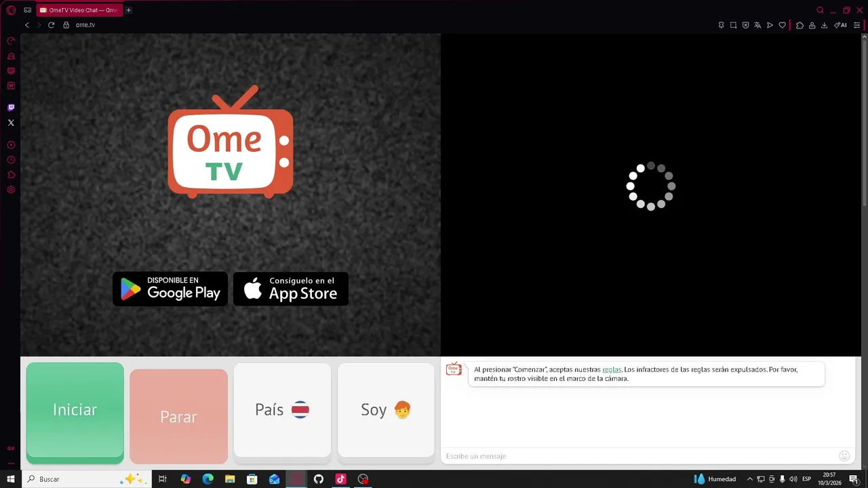Image resolution: width=868 pixels, height=488 pixels.
Task: Open the extensions toolbar cube icon
Action: pos(800,25)
